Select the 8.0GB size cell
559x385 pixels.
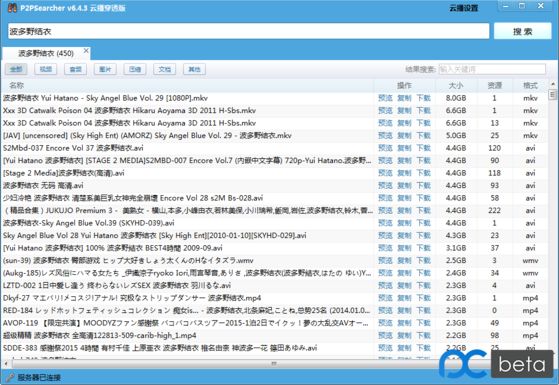(x=456, y=98)
